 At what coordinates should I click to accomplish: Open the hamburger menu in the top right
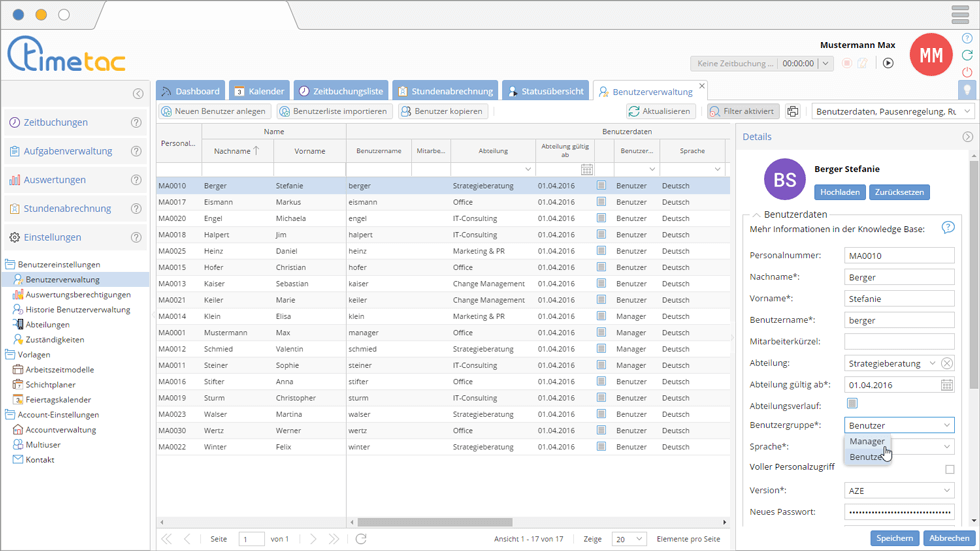[960, 15]
